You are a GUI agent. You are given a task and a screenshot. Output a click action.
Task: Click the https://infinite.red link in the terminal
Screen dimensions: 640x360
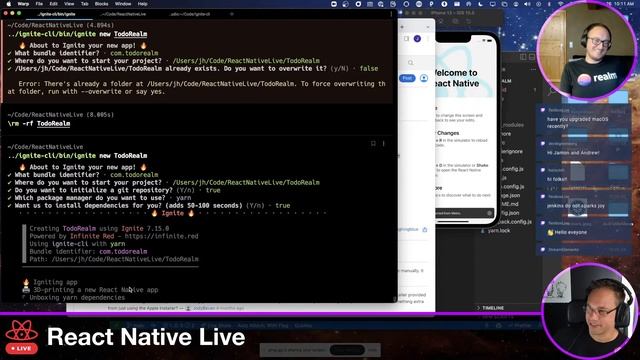pyautogui.click(x=161, y=236)
